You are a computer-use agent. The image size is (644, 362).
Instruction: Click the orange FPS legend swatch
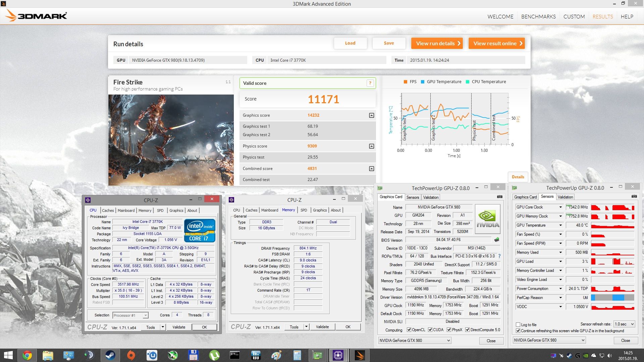point(406,82)
